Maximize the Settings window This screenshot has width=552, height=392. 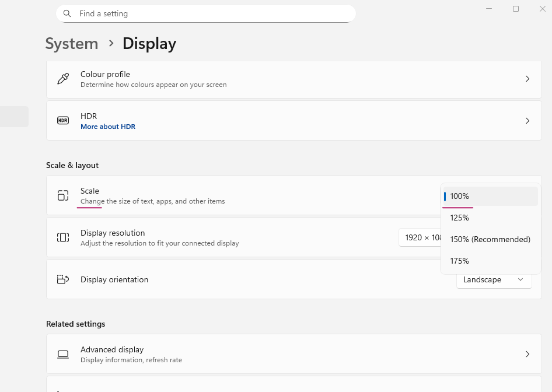[516, 9]
